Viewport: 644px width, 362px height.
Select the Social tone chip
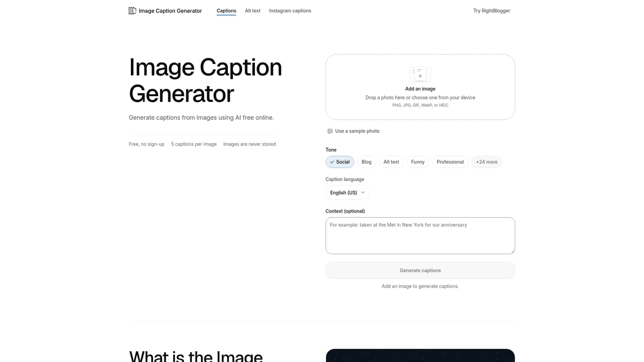340,162
